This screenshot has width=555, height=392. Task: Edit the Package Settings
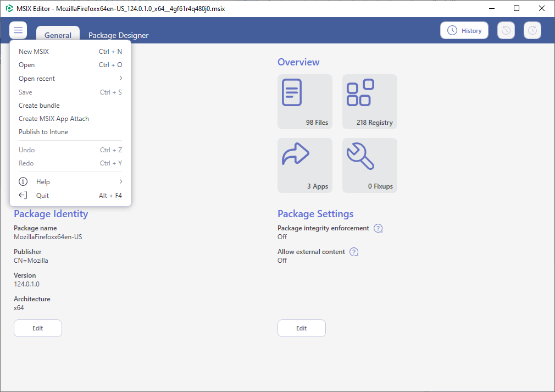coord(302,328)
